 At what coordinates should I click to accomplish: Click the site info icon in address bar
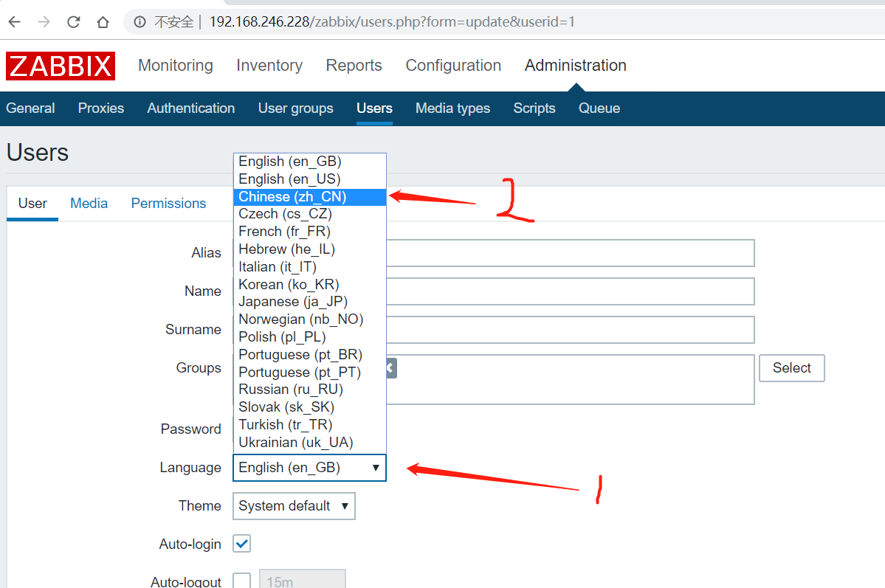(140, 22)
